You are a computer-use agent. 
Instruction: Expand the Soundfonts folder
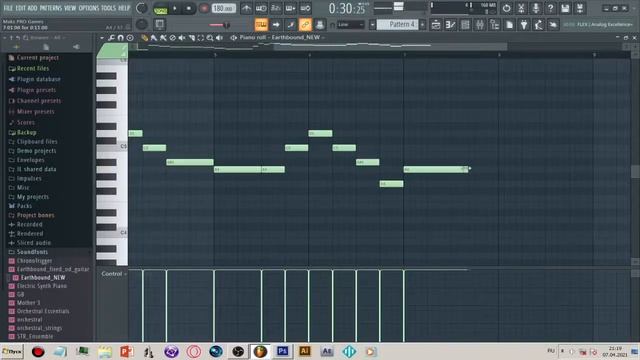coord(32,252)
